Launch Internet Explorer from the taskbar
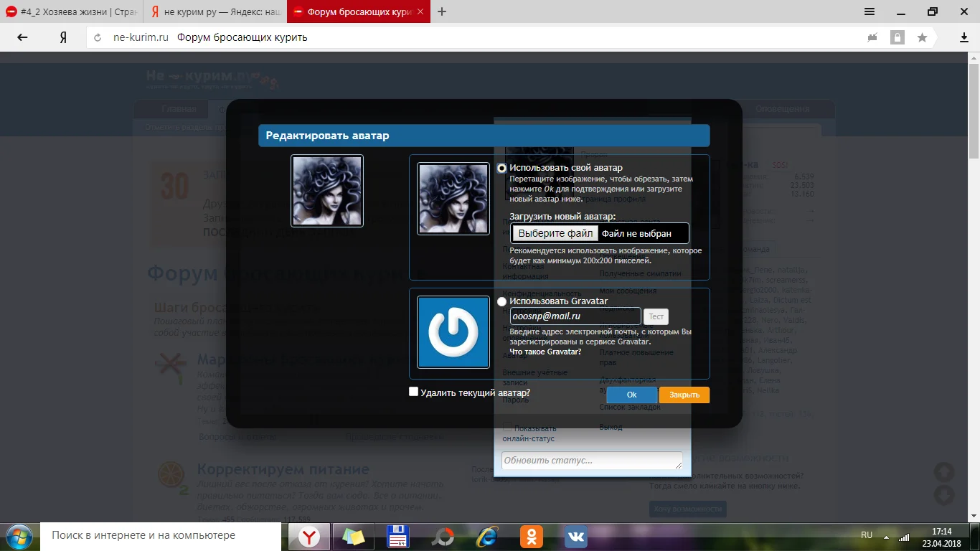Viewport: 980px width, 551px height. point(487,536)
